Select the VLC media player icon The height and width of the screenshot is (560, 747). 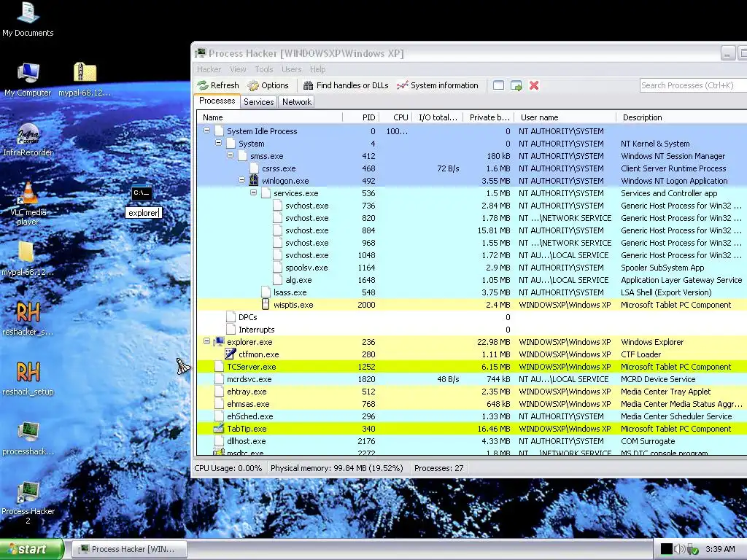(28, 204)
